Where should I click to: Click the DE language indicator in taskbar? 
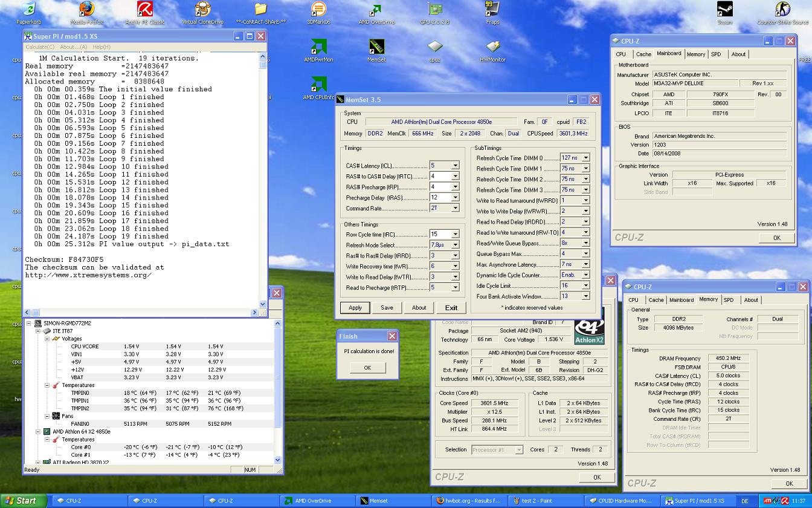pyautogui.click(x=744, y=501)
